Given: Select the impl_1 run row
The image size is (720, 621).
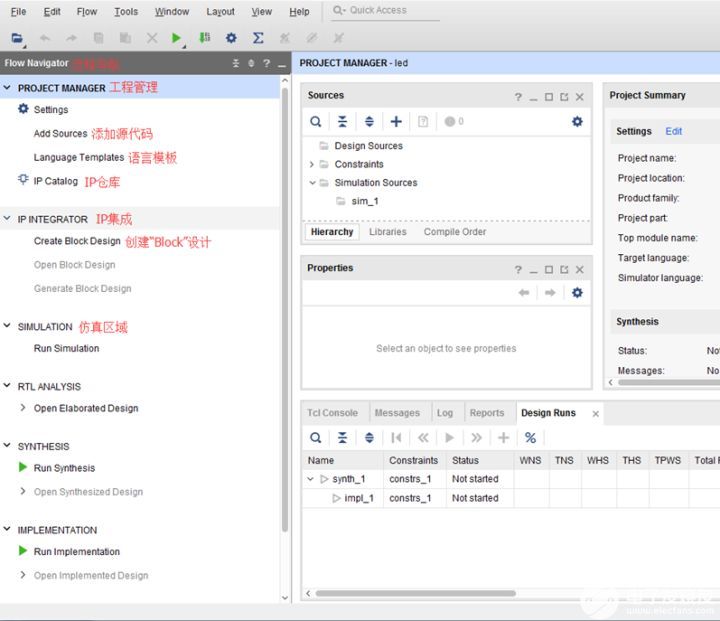Looking at the screenshot, I should 359,498.
